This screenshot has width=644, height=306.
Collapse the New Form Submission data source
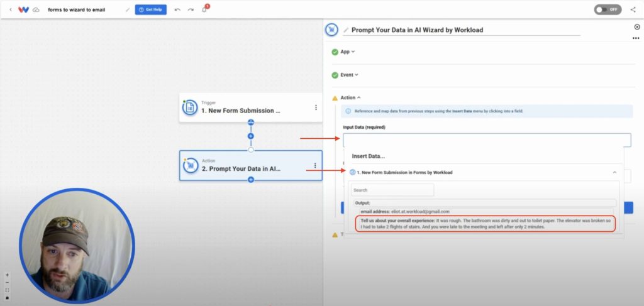tap(614, 172)
